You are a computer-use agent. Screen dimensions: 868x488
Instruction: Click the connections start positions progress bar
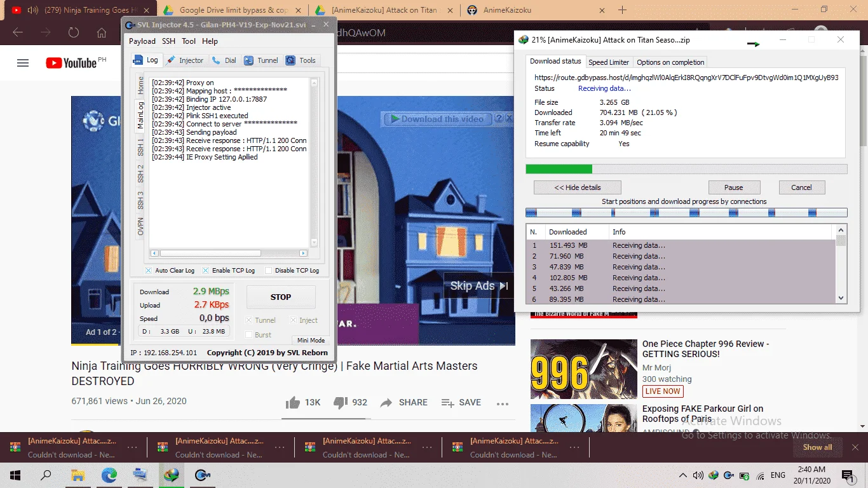(686, 212)
